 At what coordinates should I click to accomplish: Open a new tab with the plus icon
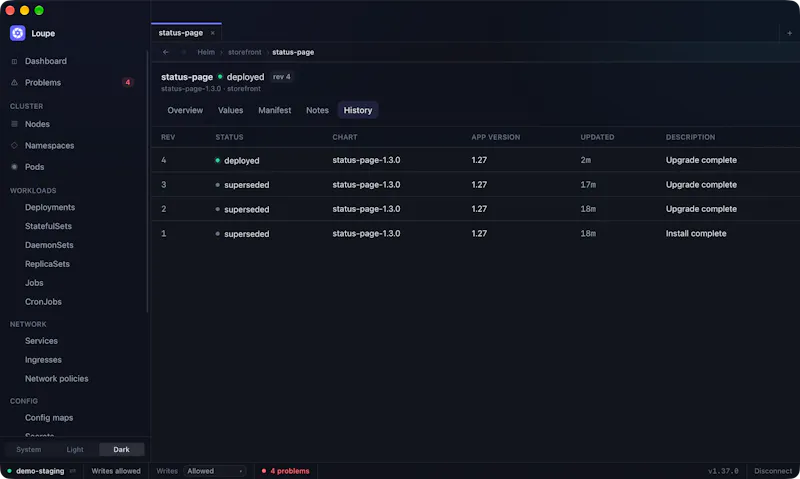pos(789,33)
